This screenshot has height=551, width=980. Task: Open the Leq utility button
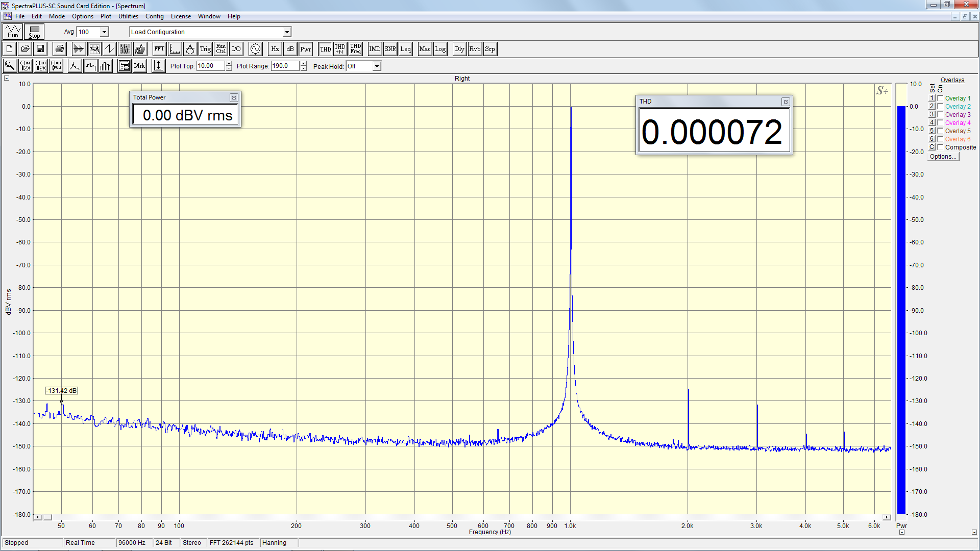coord(405,49)
